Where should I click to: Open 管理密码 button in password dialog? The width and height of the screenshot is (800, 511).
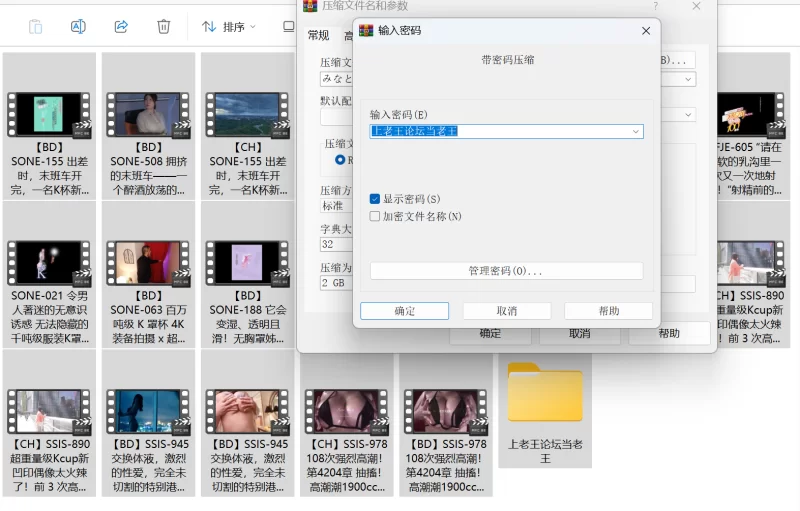click(506, 271)
